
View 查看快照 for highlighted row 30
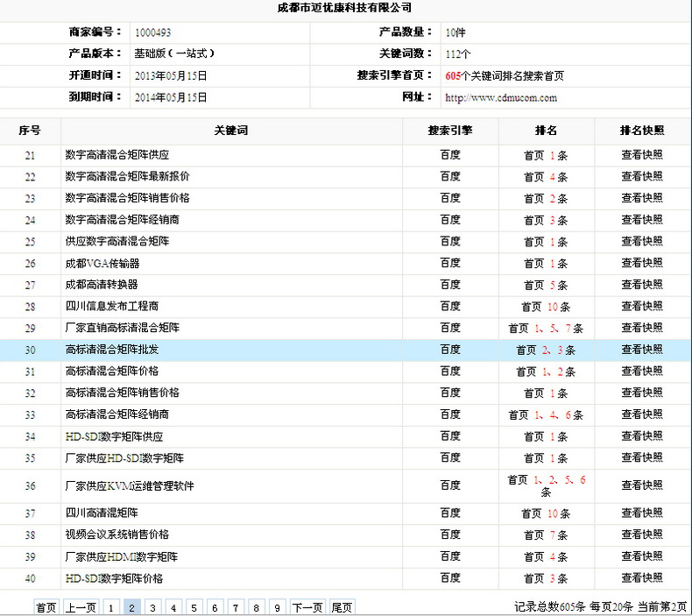coord(642,350)
